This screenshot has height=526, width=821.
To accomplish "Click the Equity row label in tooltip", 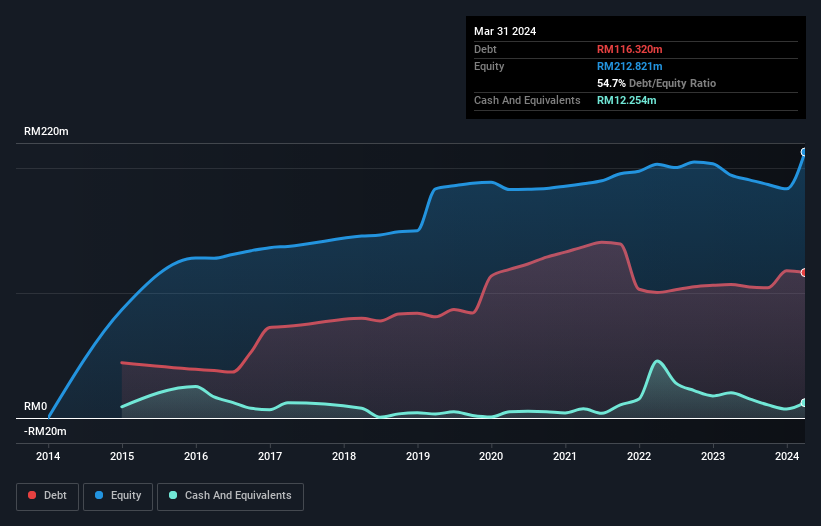I will [489, 66].
